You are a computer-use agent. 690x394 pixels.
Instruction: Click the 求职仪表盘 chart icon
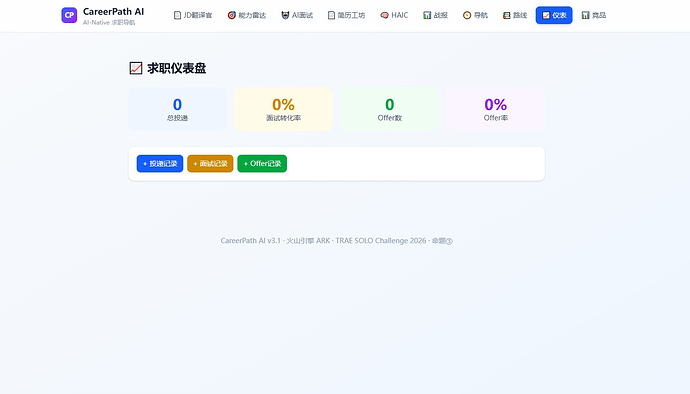[136, 68]
